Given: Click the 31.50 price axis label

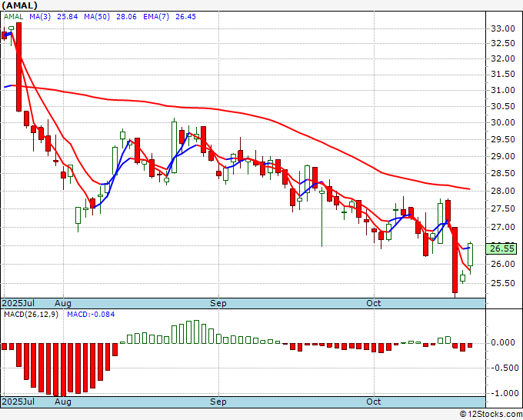Looking at the screenshot, I should coord(503,74).
